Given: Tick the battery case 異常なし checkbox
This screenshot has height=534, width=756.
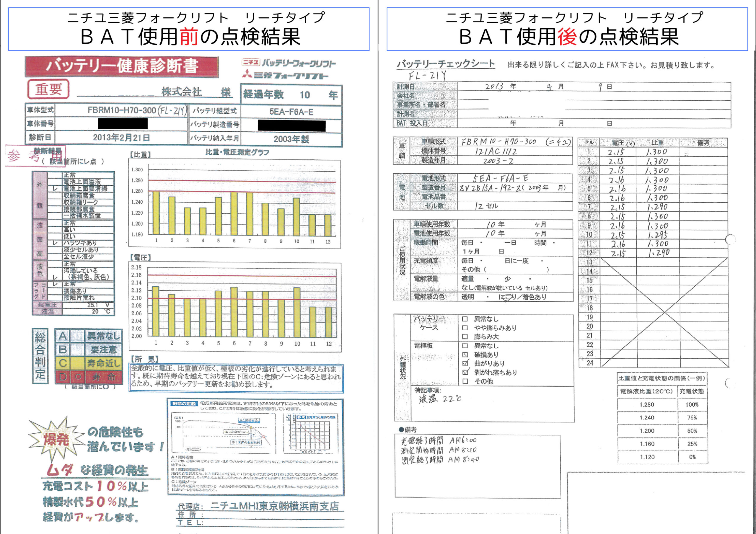Looking at the screenshot, I should coord(465,319).
